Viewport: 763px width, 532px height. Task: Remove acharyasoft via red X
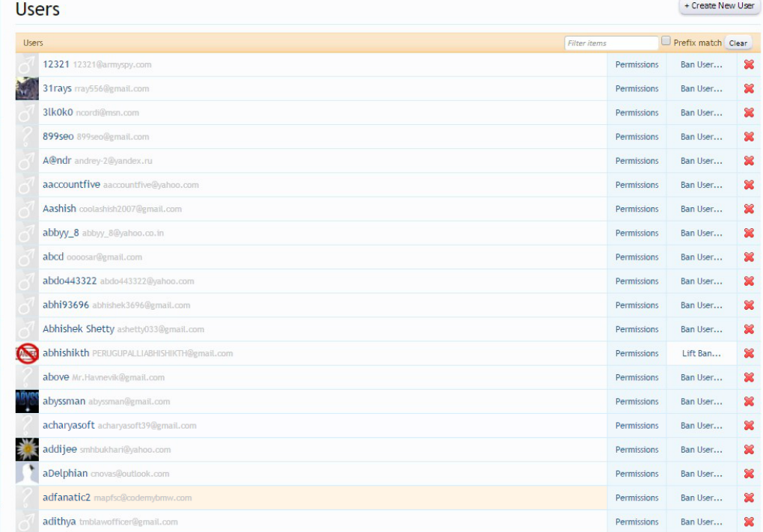point(749,426)
